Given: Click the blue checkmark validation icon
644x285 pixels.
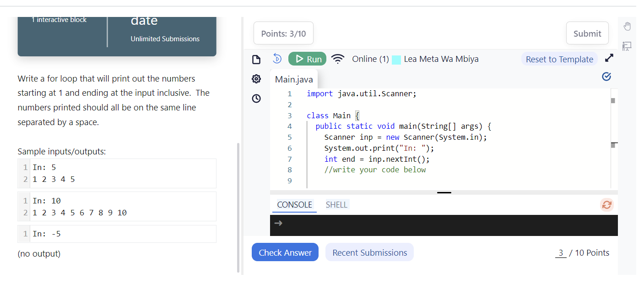Looking at the screenshot, I should click(606, 77).
